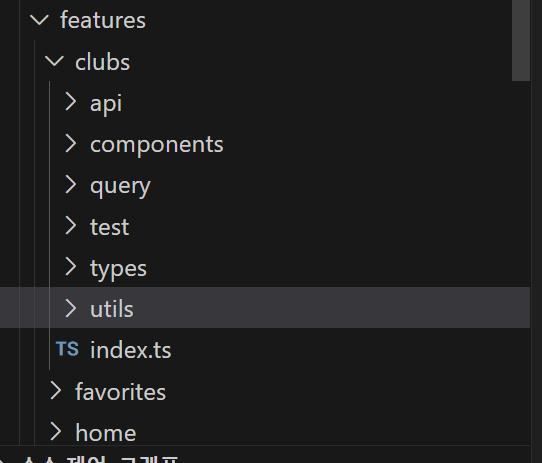Expand the types folder arrow
The height and width of the screenshot is (463, 542).
(71, 267)
